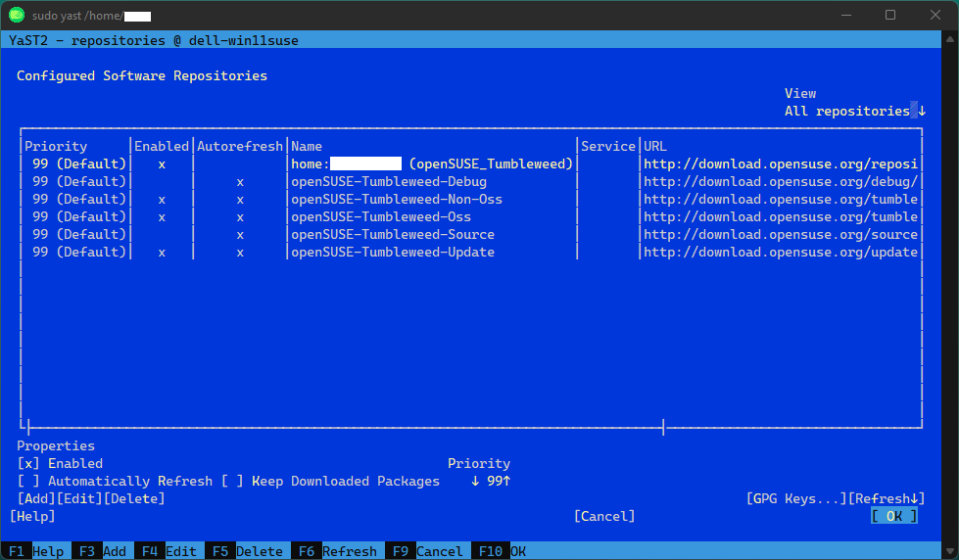The height and width of the screenshot is (560, 959).
Task: Confirm with the highlighted OK button
Action: pyautogui.click(x=894, y=517)
